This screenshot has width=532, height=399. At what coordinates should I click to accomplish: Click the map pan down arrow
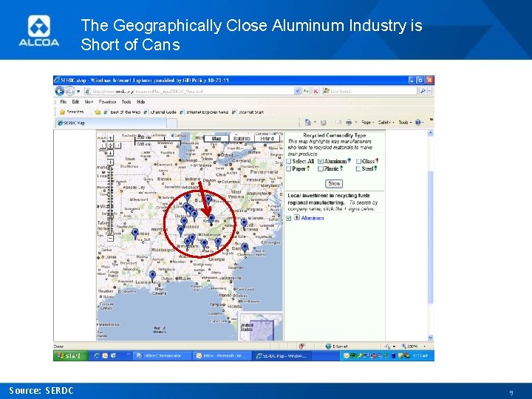111,153
